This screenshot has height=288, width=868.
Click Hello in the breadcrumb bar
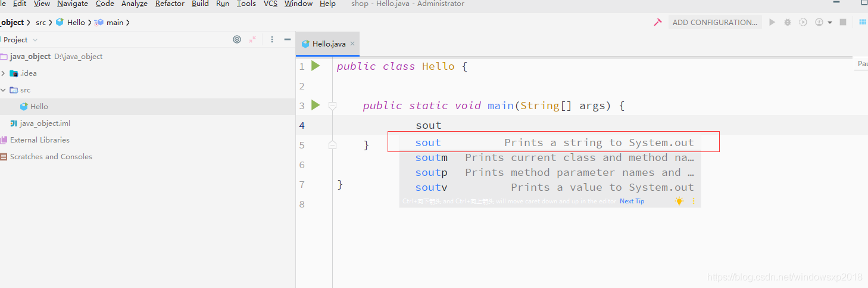(76, 22)
